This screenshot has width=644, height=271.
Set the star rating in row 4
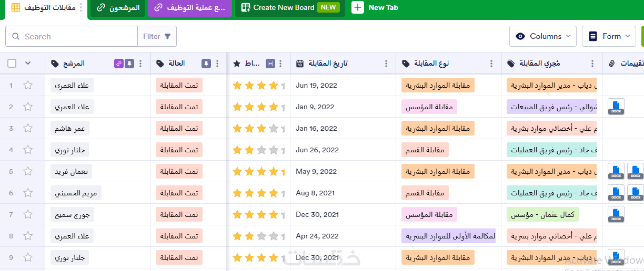tap(258, 150)
